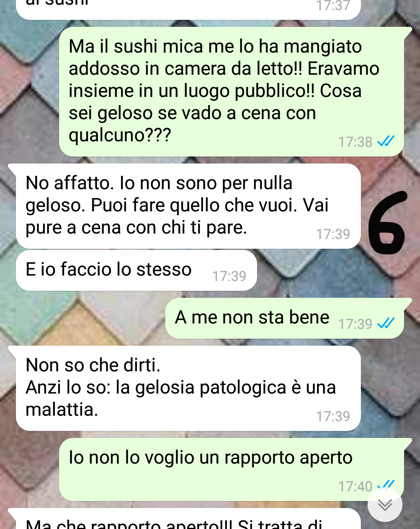Tap the word "qualcuno???" in sent message
This screenshot has height=529, width=420.
click(120, 135)
